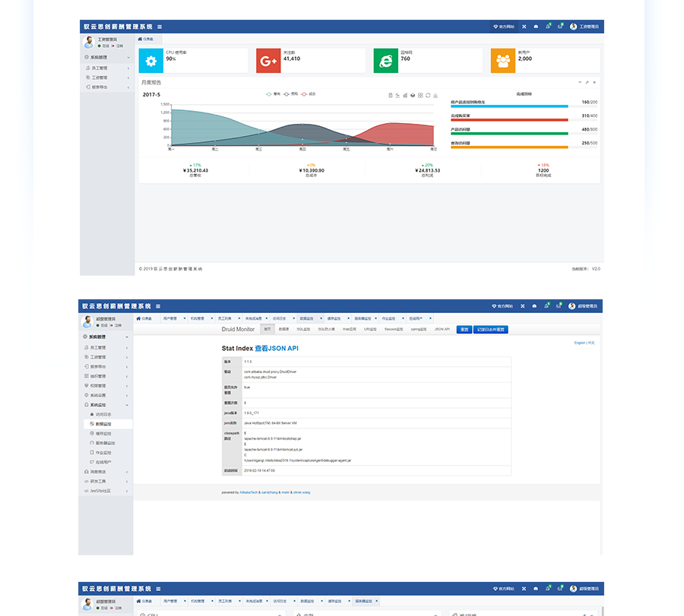Click the red Google+ icon card
The width and height of the screenshot is (684, 616).
pyautogui.click(x=268, y=61)
